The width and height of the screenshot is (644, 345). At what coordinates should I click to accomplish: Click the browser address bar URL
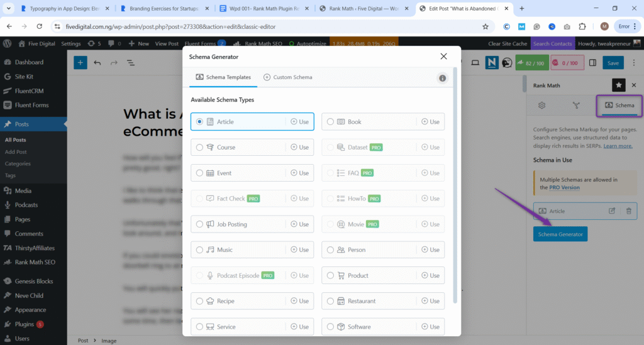170,26
